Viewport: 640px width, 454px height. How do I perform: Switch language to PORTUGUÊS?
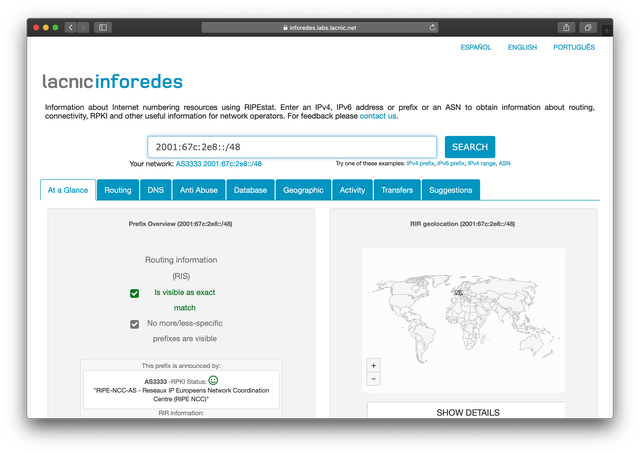click(x=574, y=47)
